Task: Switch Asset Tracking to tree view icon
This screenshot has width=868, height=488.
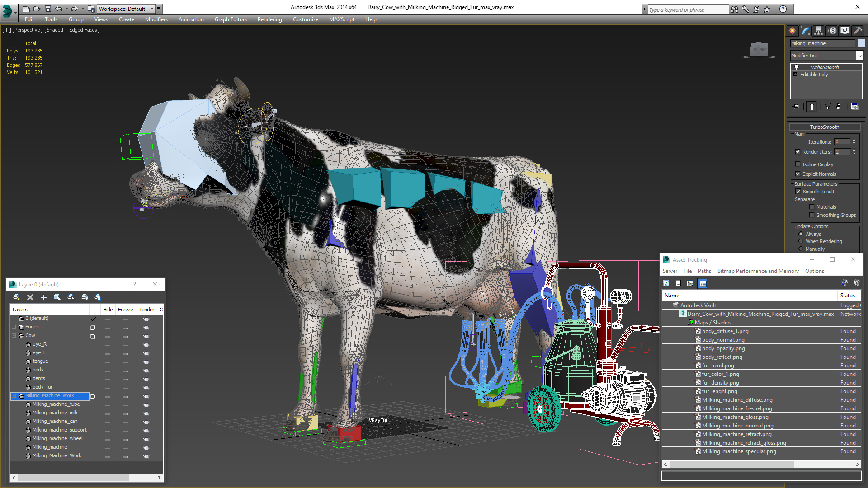Action: 690,283
